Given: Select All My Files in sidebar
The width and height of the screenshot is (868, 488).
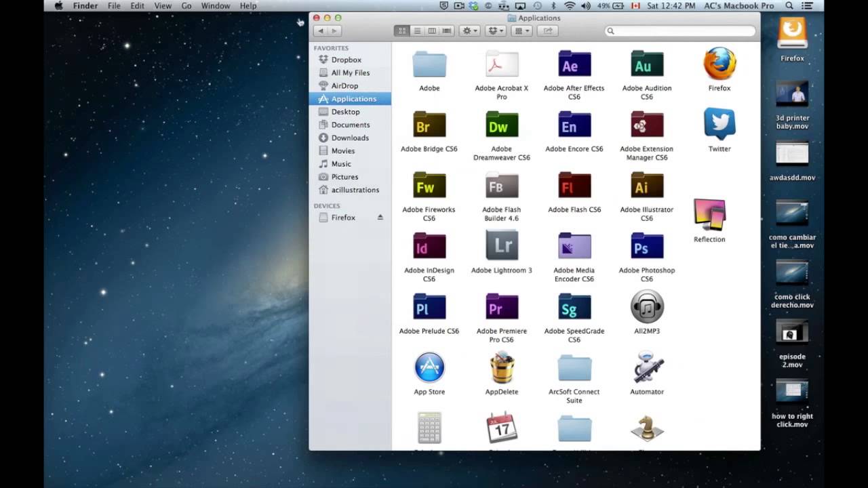Looking at the screenshot, I should pos(350,73).
